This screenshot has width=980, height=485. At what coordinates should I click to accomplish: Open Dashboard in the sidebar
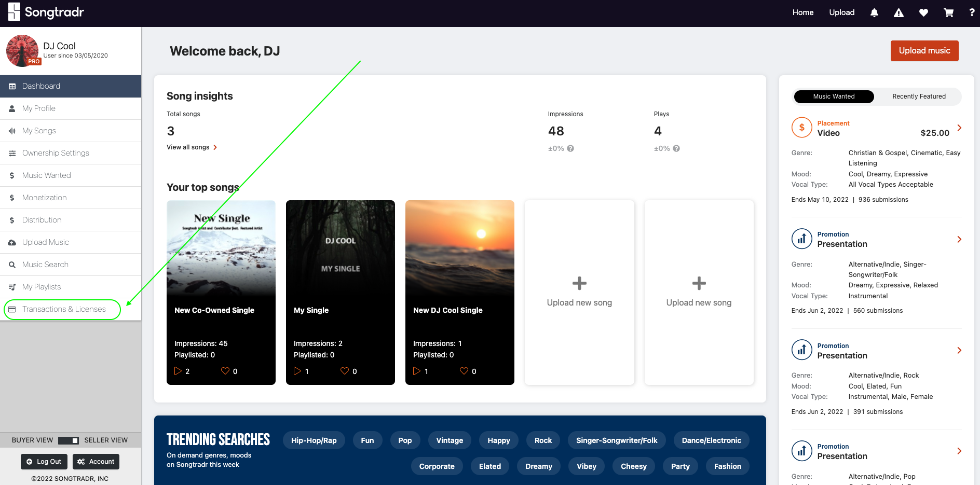71,86
